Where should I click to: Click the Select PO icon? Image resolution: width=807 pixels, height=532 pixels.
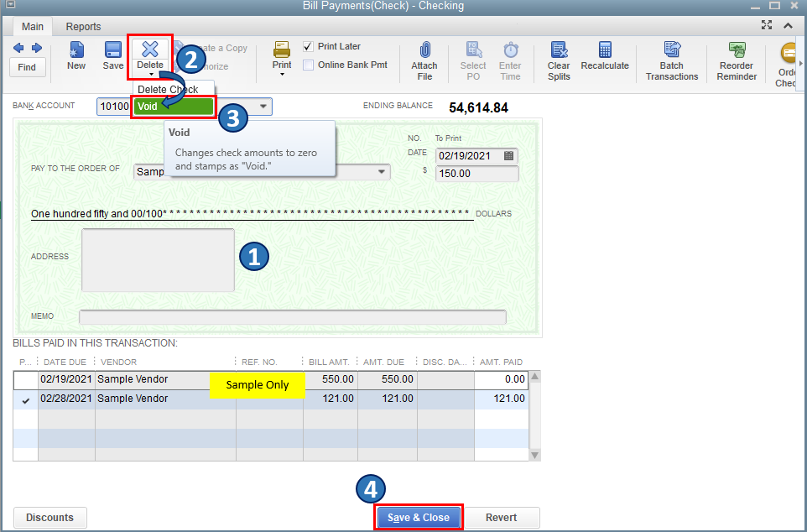click(x=473, y=50)
